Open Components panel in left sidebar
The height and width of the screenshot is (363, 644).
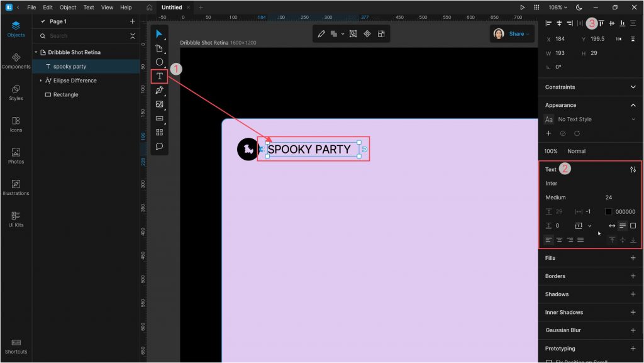[x=16, y=61]
